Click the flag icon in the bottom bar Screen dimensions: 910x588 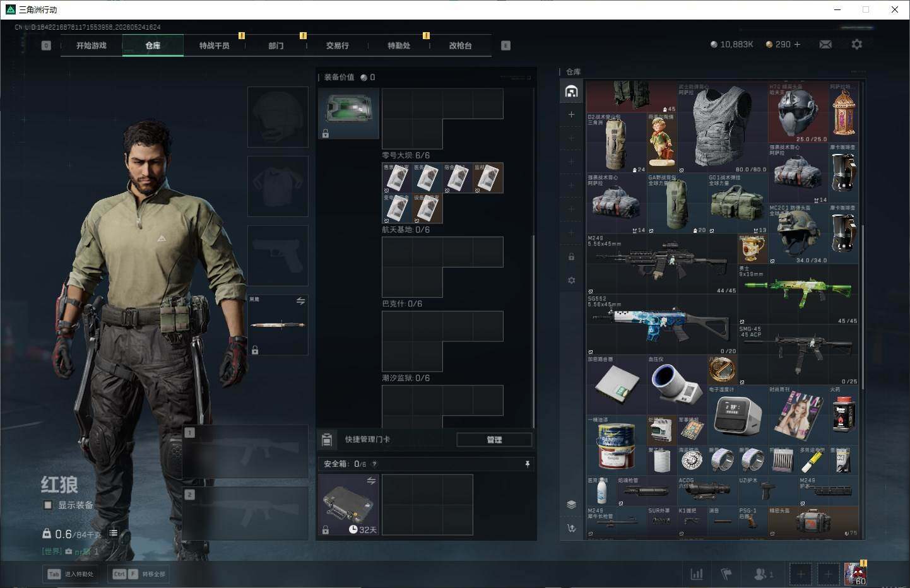726,574
